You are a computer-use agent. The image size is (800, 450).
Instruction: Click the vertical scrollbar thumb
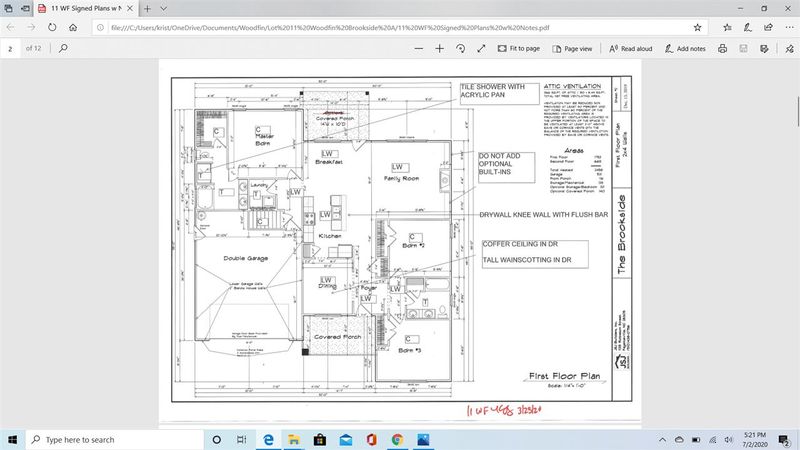pyautogui.click(x=797, y=111)
